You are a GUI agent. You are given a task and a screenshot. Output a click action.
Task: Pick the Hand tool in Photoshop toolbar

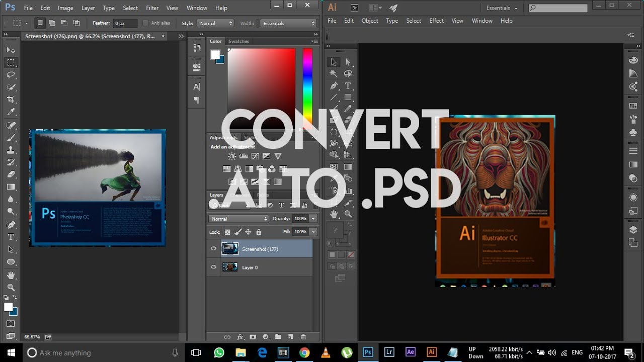[x=11, y=276]
